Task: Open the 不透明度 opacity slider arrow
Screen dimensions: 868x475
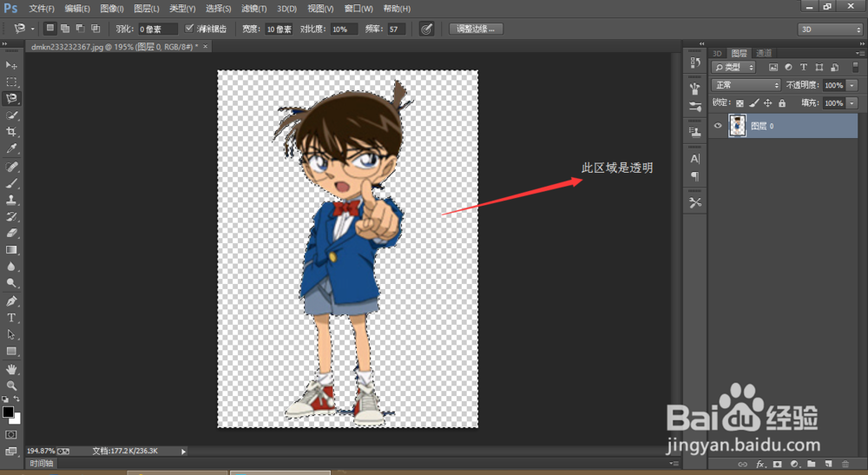Action: pyautogui.click(x=852, y=85)
